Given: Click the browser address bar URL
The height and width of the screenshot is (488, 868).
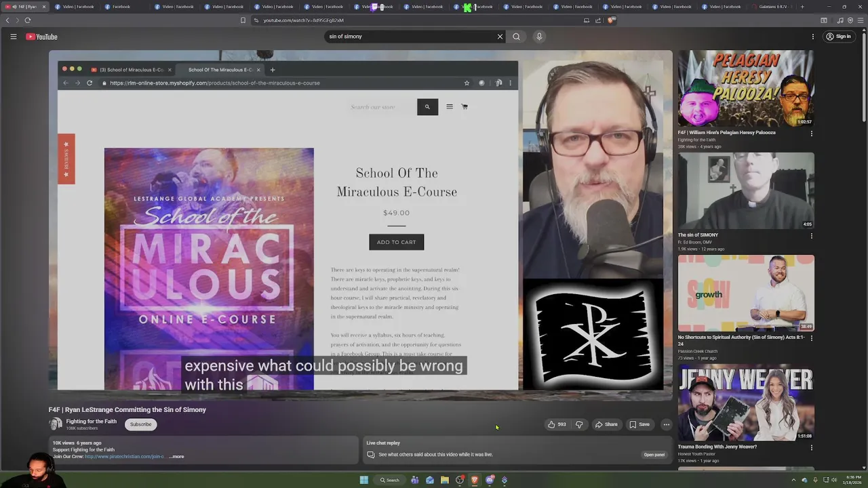Looking at the screenshot, I should click(303, 20).
